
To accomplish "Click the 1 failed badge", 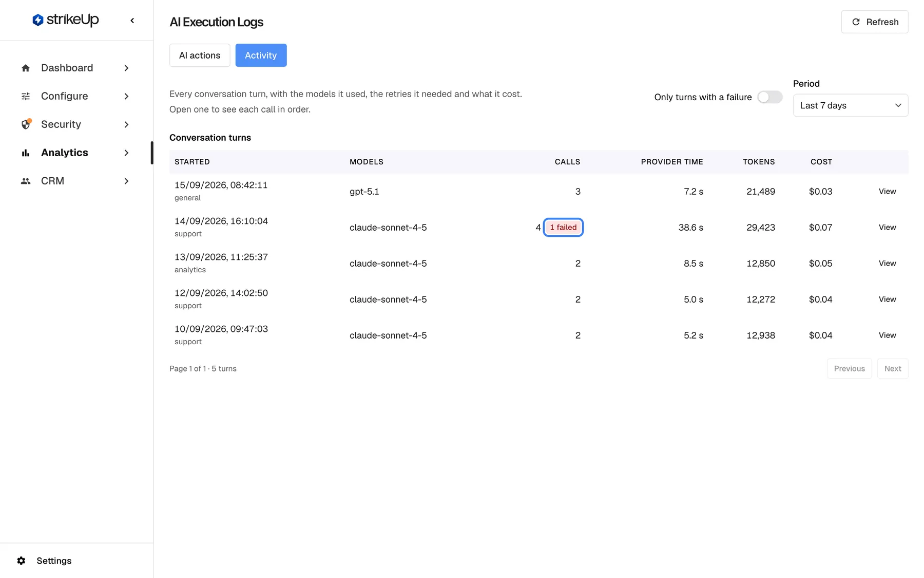I will point(563,227).
